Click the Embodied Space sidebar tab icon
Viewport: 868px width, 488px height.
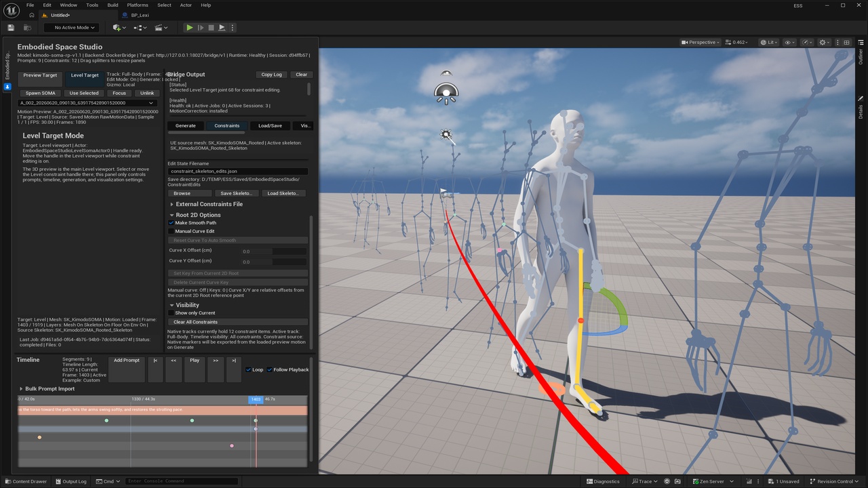coord(7,87)
